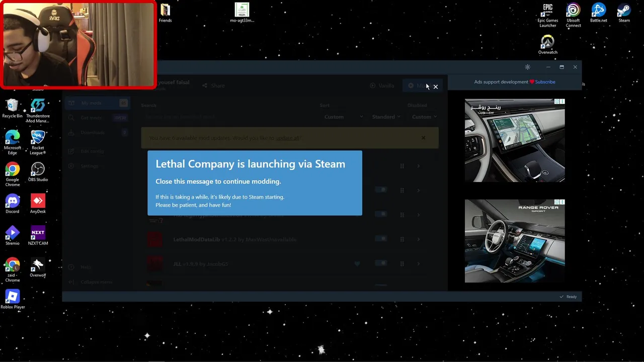Open the Discord desktop shortcut
644x362 pixels.
click(x=13, y=204)
